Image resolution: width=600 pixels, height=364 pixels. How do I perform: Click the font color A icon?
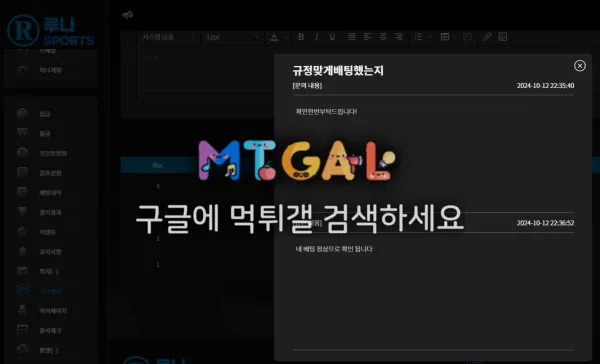274,37
